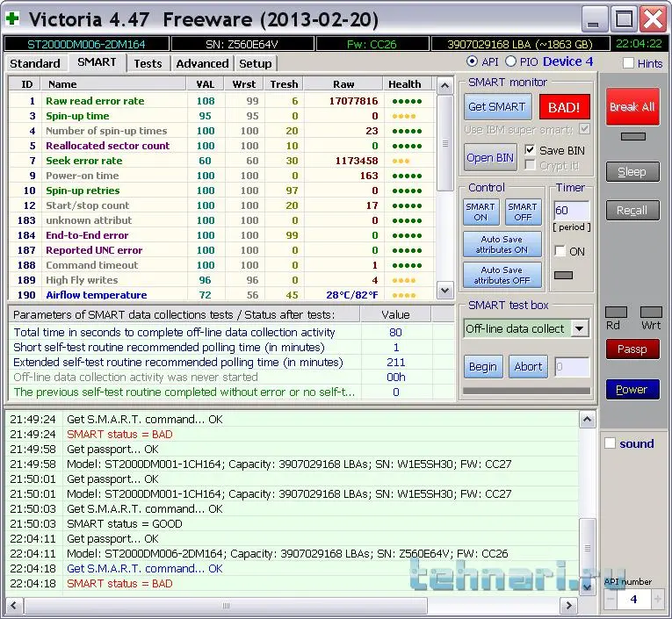Toggle the sound checkbox
The width and height of the screenshot is (672, 619).
[610, 443]
